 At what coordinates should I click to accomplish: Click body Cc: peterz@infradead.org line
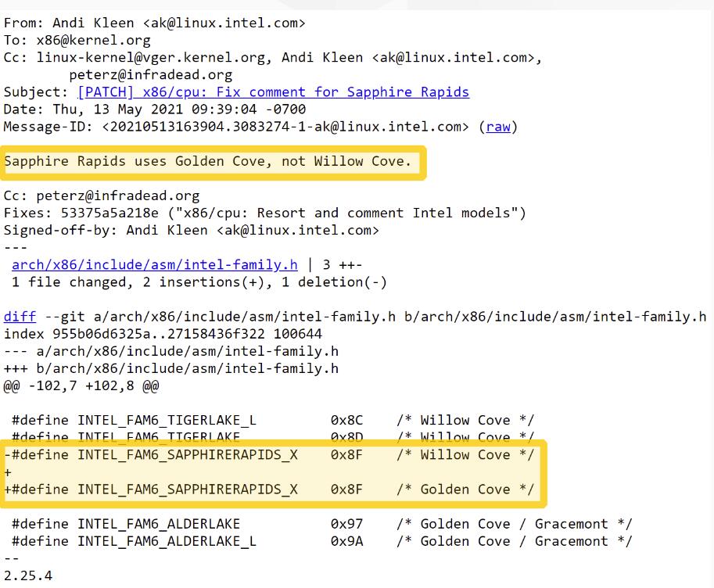pyautogui.click(x=102, y=195)
